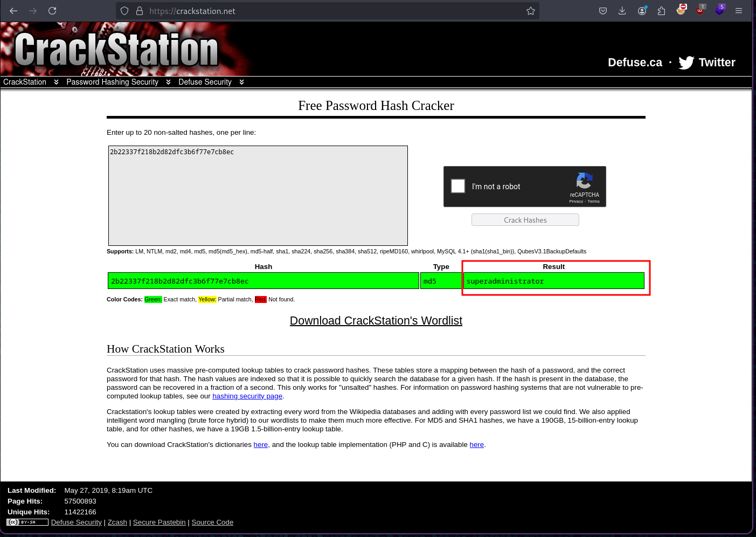This screenshot has width=756, height=537.
Task: Click the Free Password Hash Cracker heading
Action: click(x=376, y=106)
